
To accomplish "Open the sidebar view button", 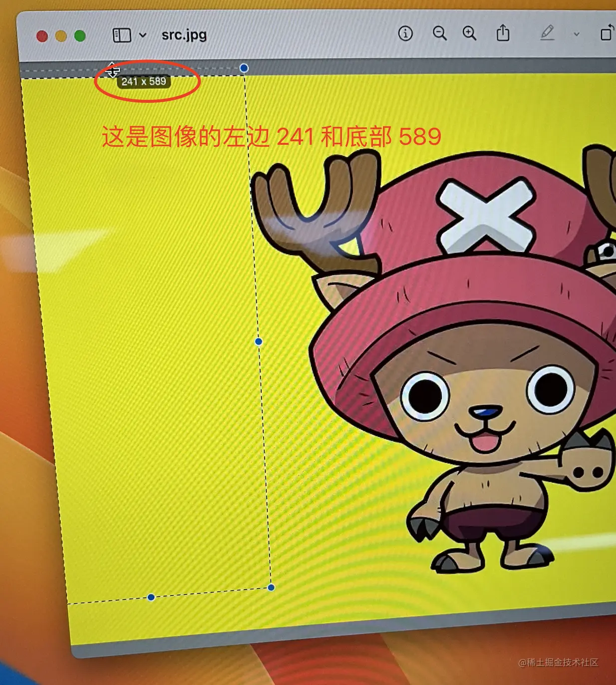I will [122, 35].
